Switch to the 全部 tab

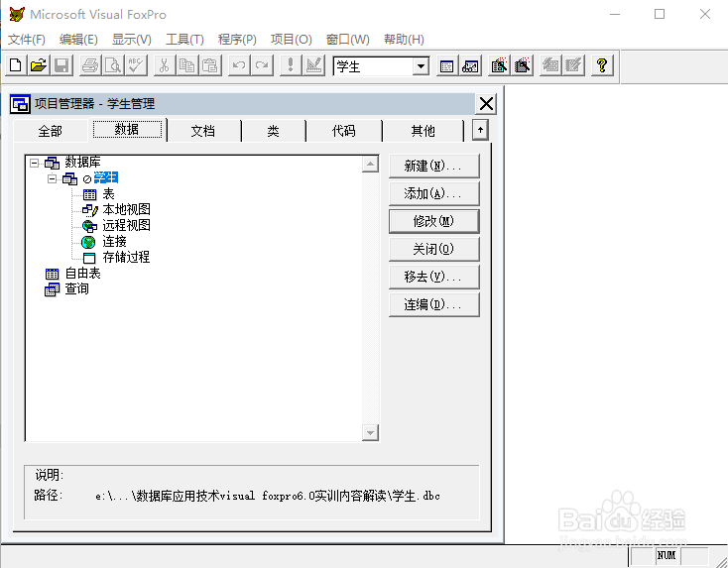click(51, 131)
